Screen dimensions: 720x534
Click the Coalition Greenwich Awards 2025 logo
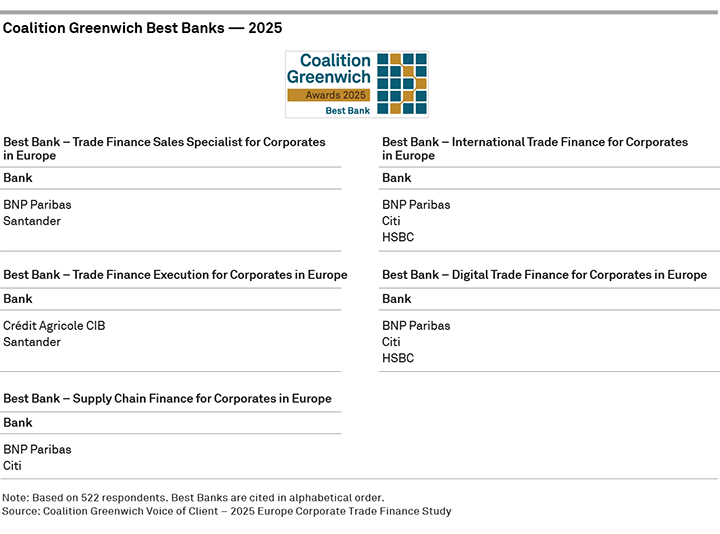pos(357,84)
